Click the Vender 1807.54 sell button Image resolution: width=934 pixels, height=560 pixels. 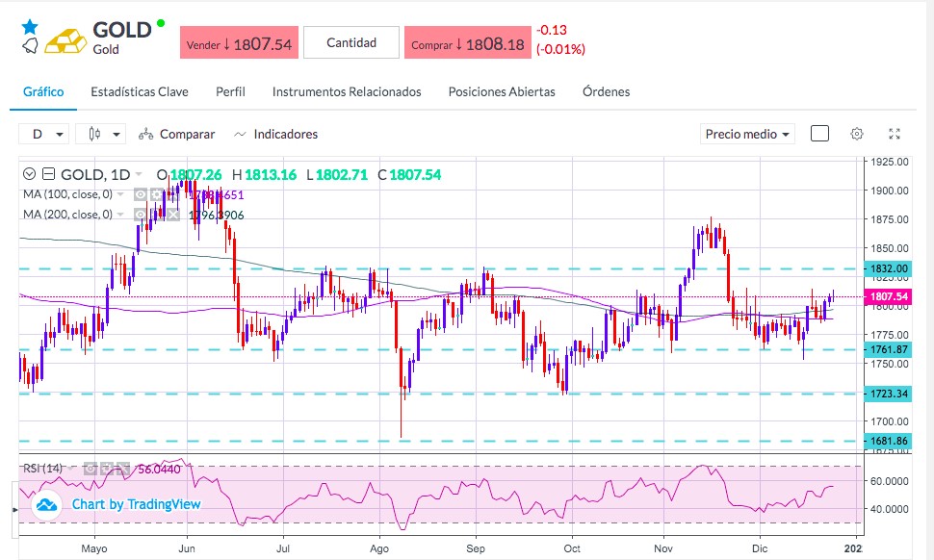coord(240,44)
